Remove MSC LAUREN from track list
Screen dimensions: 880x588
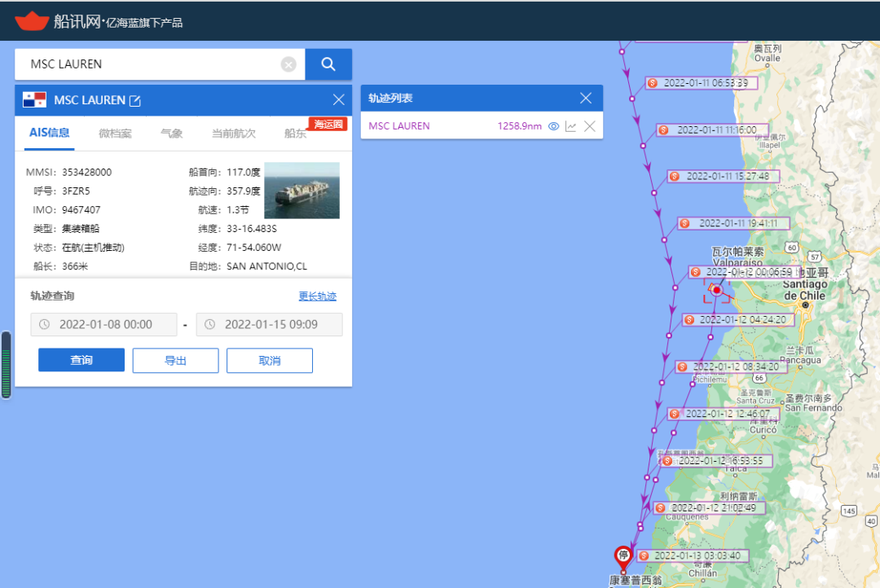coord(590,126)
